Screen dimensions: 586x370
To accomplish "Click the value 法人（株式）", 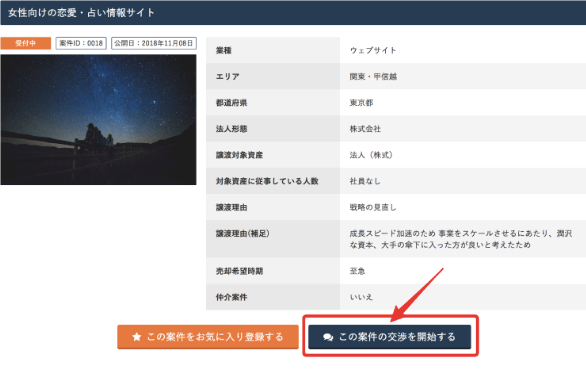I will click(x=371, y=155).
